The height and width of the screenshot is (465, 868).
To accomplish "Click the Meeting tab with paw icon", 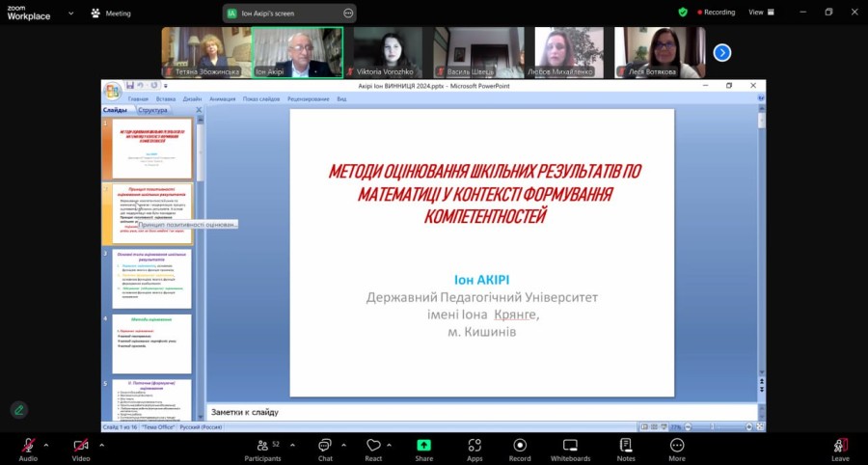I will 111,14.
